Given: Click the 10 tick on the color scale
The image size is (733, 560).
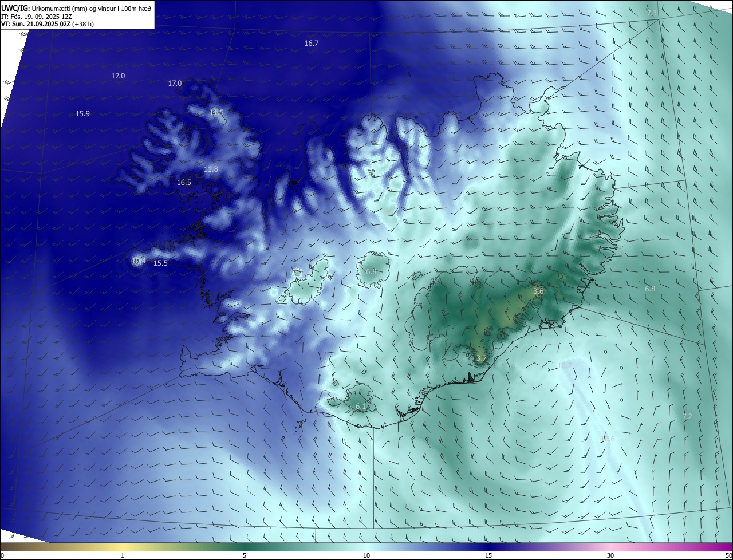Looking at the screenshot, I should [366, 556].
